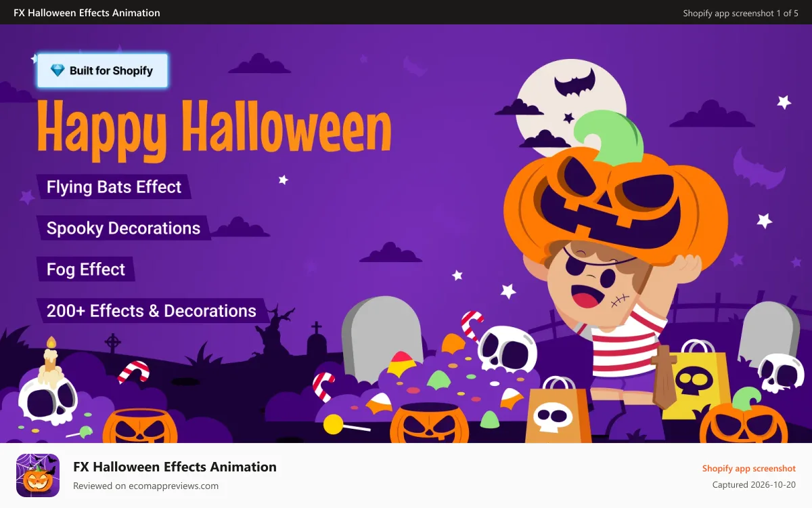This screenshot has width=812, height=508.
Task: Click 'FX Halloween Effects Animation' title in top bar
Action: pos(87,13)
